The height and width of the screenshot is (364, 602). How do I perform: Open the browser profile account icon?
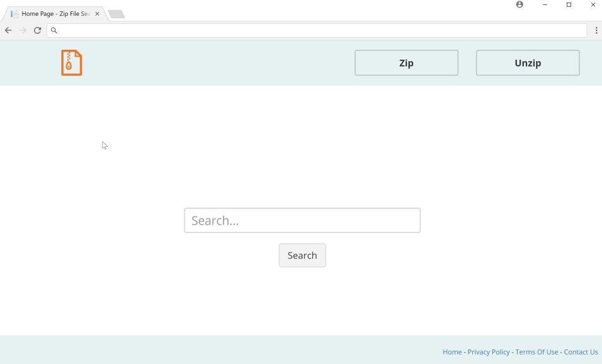pos(519,4)
